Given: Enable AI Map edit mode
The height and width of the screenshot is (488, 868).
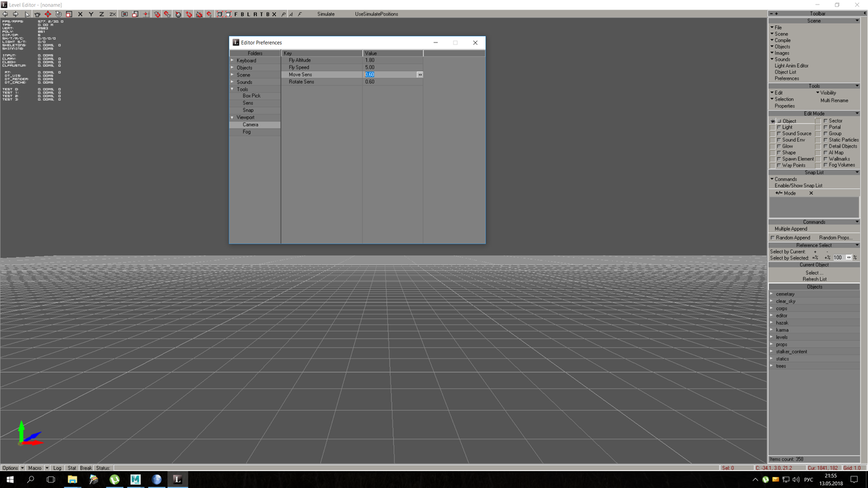Looking at the screenshot, I should coord(825,152).
